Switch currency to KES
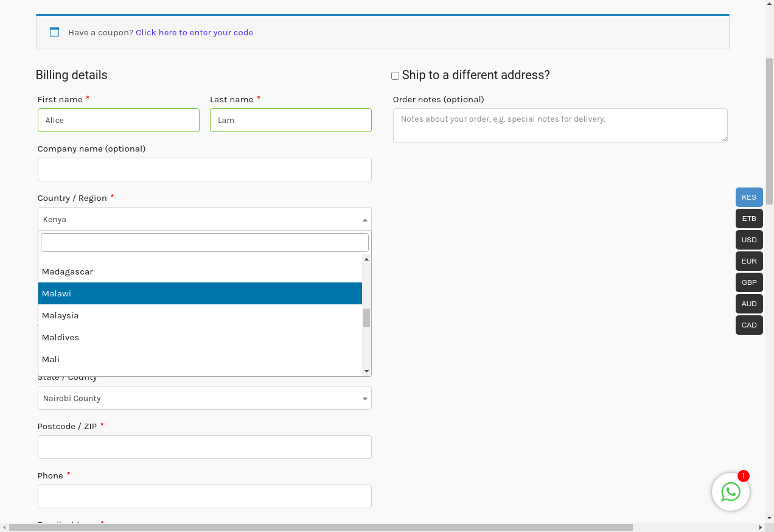 pyautogui.click(x=748, y=197)
